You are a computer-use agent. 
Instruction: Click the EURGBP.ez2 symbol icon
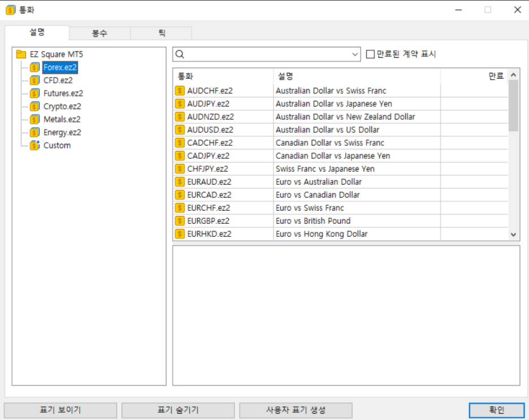(180, 221)
